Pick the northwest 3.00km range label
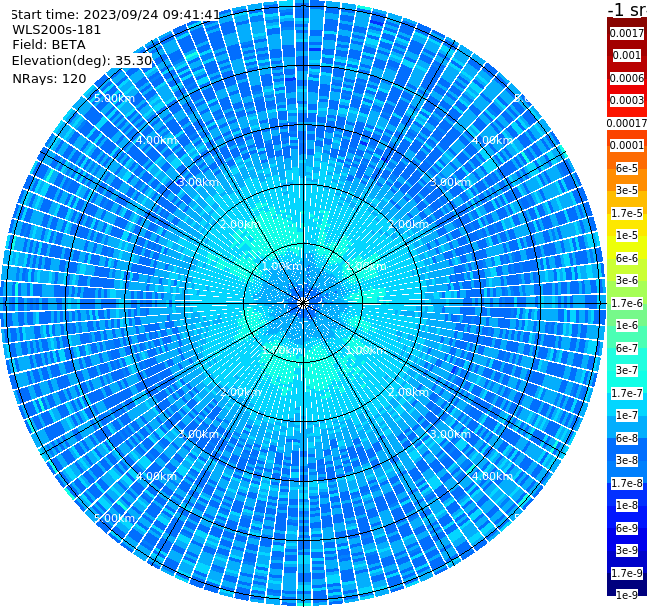 point(198,182)
